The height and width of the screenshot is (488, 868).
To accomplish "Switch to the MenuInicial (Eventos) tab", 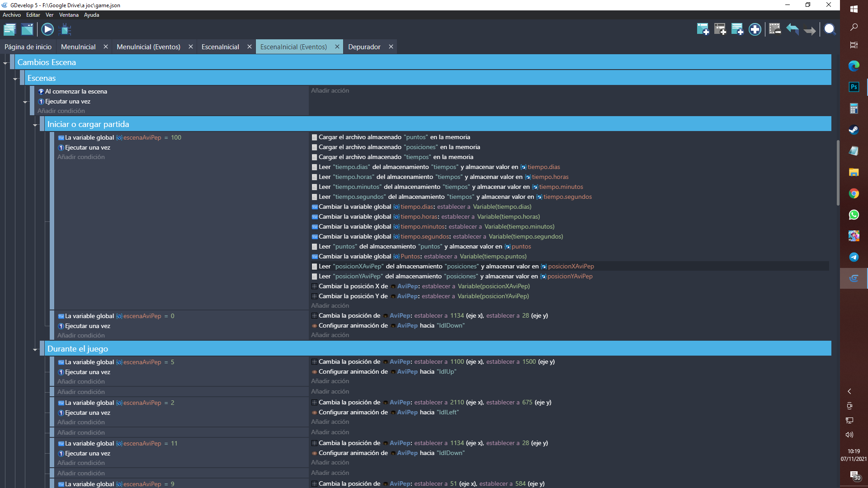I will tap(148, 47).
